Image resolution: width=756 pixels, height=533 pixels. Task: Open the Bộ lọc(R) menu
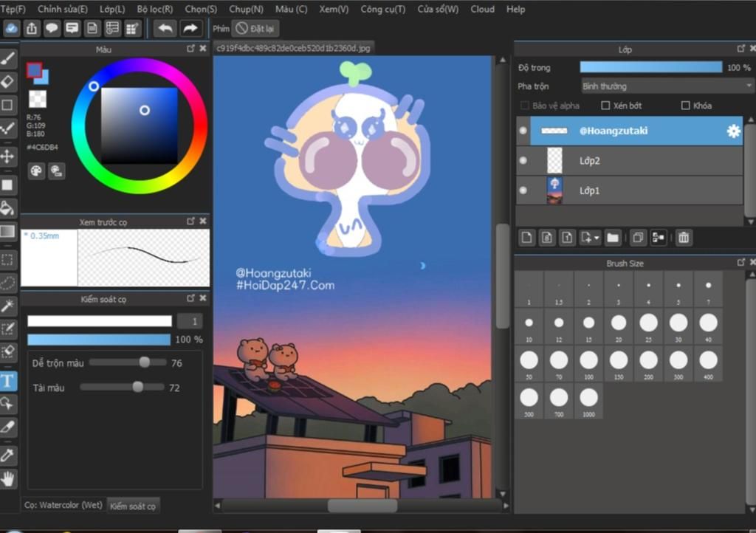pos(155,9)
